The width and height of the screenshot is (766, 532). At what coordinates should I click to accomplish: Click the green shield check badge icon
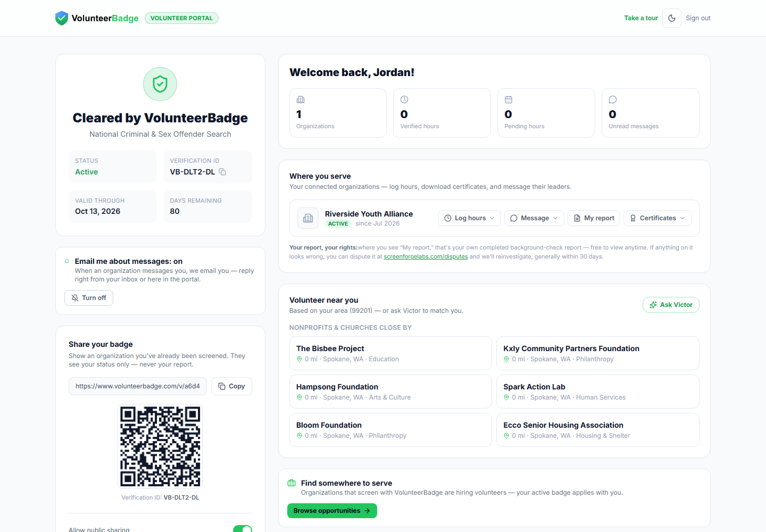(160, 84)
